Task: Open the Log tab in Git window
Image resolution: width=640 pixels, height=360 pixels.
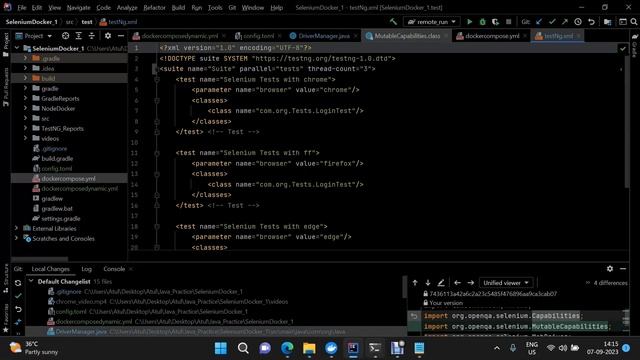Action: [87, 269]
